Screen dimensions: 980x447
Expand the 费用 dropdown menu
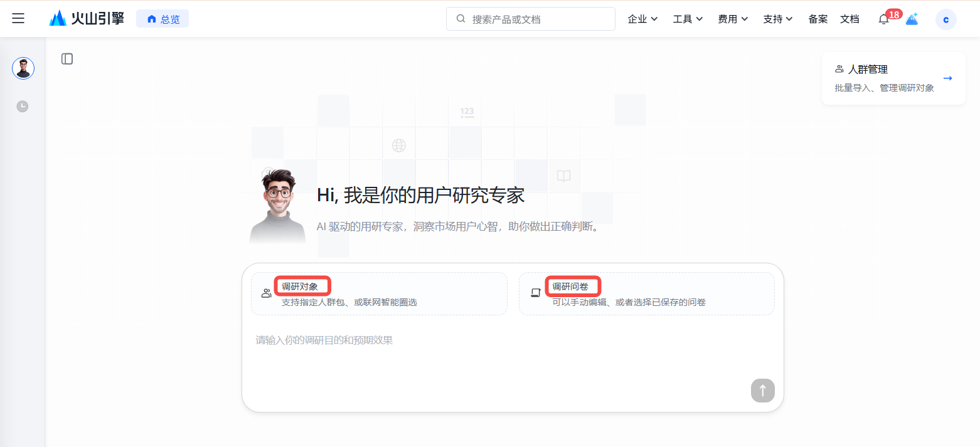coord(733,19)
